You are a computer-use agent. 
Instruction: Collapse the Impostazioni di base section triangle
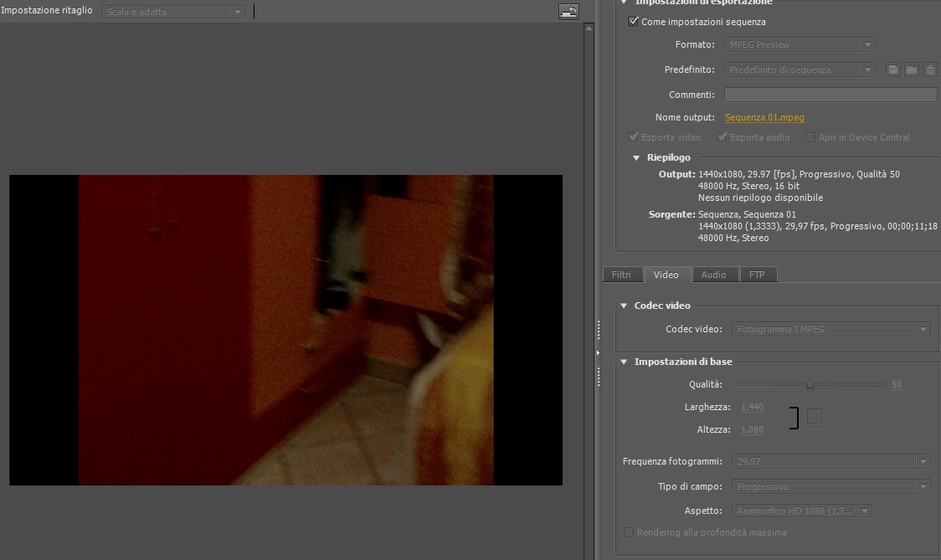624,362
